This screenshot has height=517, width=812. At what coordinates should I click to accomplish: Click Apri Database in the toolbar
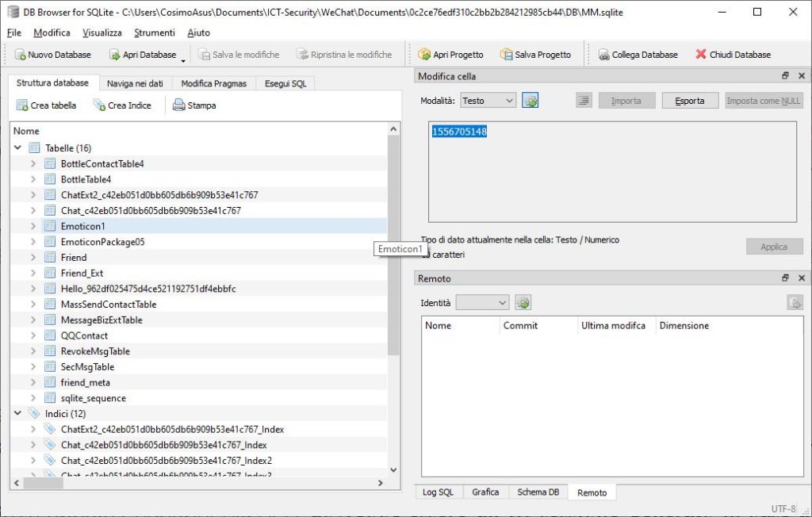143,55
